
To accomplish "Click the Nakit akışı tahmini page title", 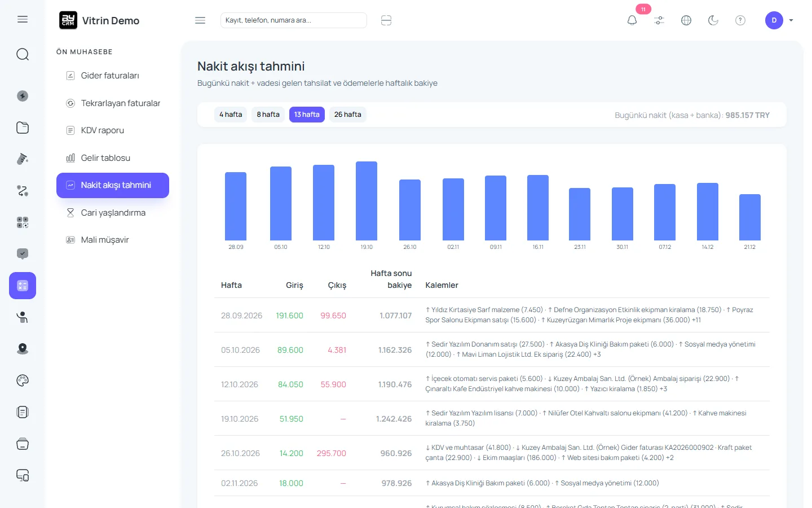I will pyautogui.click(x=251, y=66).
